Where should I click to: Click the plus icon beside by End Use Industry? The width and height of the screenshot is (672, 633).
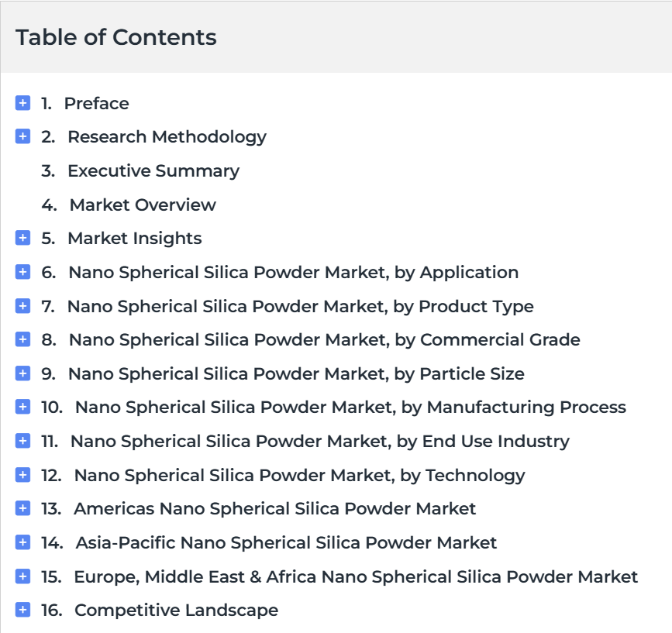(x=22, y=441)
